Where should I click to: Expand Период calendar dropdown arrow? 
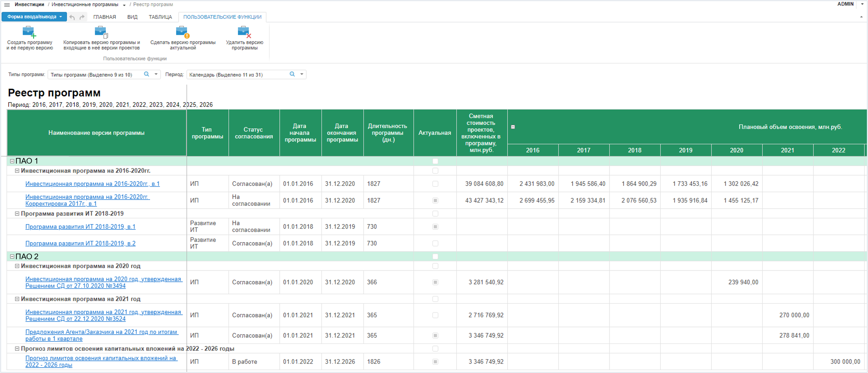pos(302,74)
